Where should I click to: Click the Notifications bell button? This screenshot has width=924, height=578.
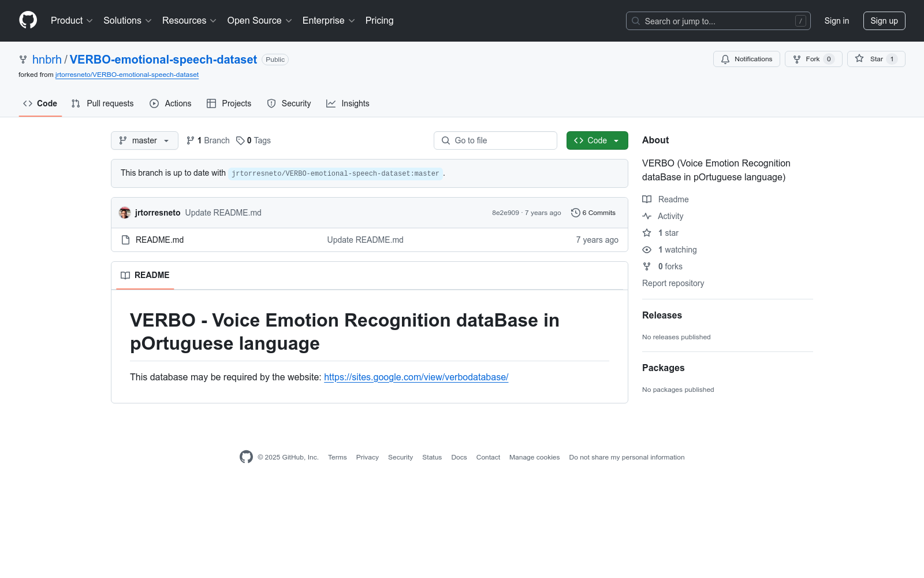[747, 59]
